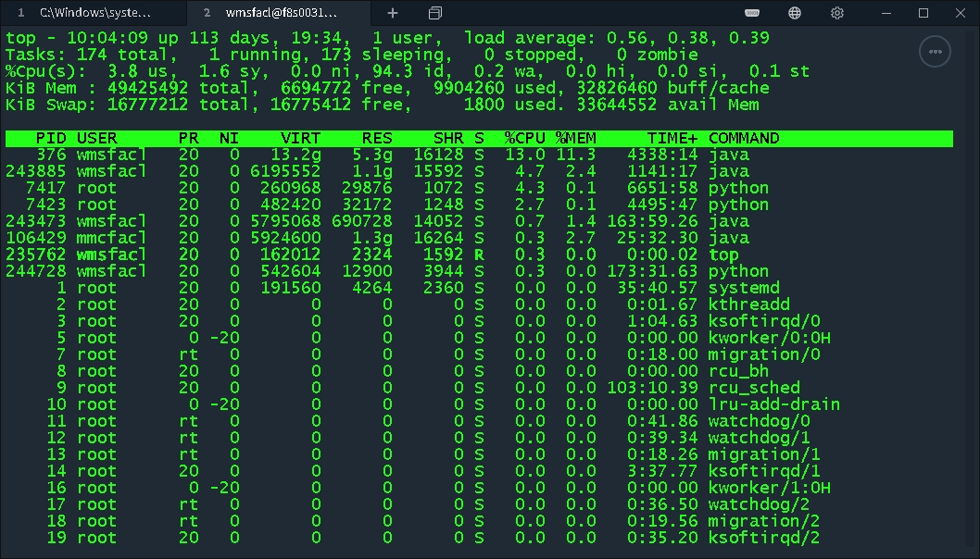Maximize the terminal window
Image resolution: width=980 pixels, height=559 pixels.
pyautogui.click(x=921, y=13)
